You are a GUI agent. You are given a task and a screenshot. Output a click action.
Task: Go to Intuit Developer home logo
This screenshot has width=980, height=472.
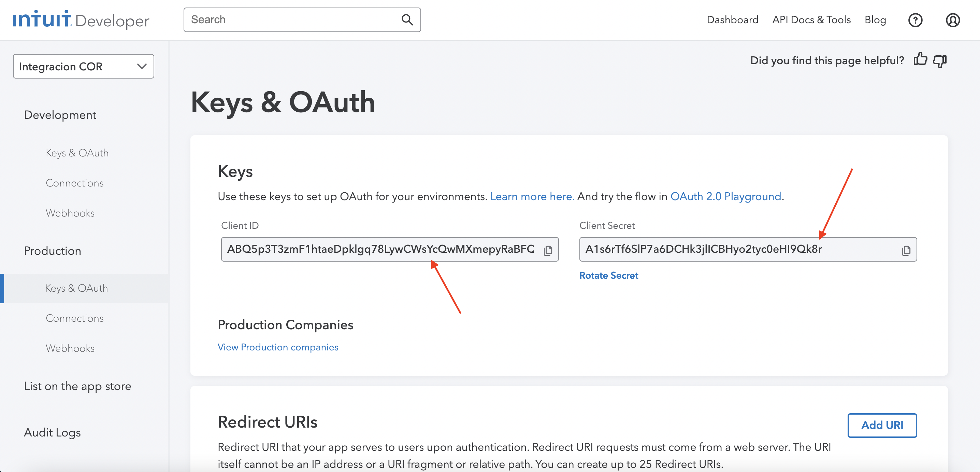81,20
